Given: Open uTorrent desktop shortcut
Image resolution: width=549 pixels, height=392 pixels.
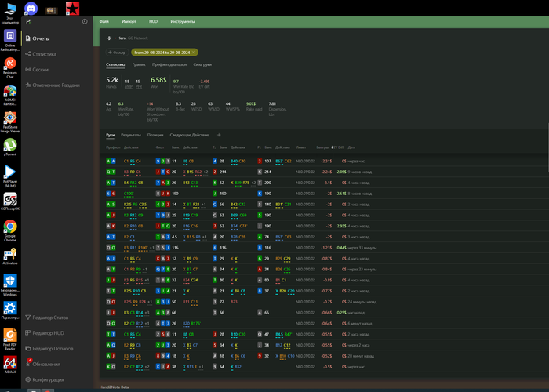Looking at the screenshot, I should tap(10, 147).
